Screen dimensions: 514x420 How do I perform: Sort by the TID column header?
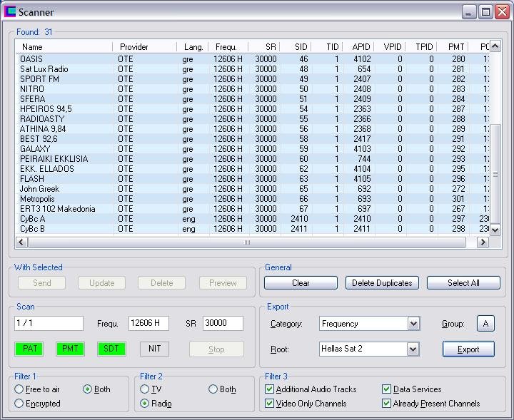point(327,47)
